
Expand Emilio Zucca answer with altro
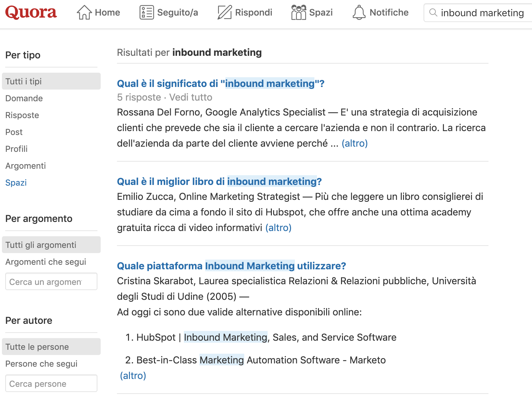(x=278, y=228)
